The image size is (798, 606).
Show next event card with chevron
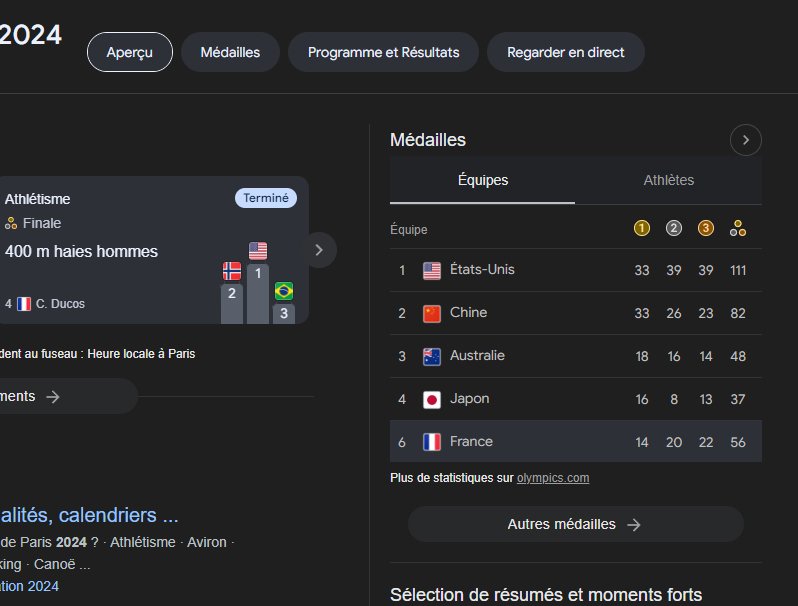click(x=319, y=250)
